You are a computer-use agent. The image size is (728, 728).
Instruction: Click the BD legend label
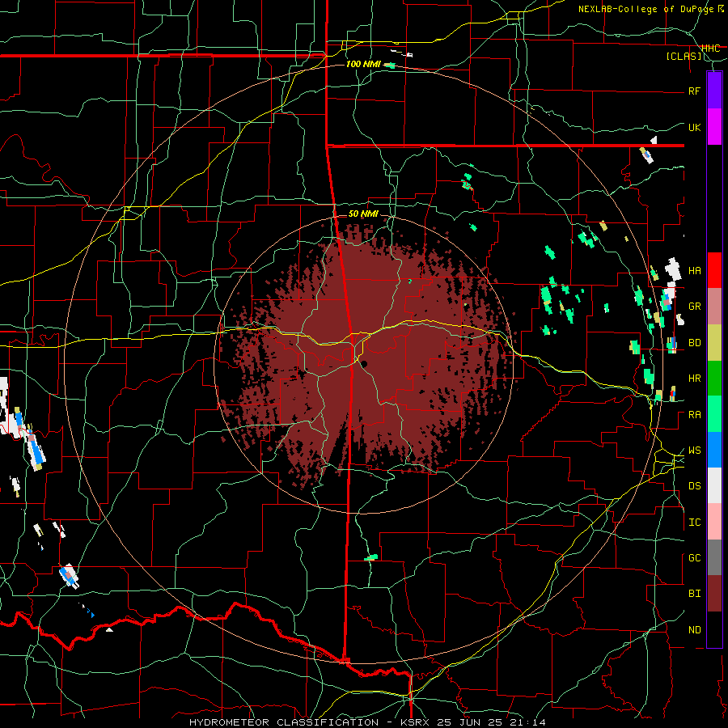tap(694, 343)
